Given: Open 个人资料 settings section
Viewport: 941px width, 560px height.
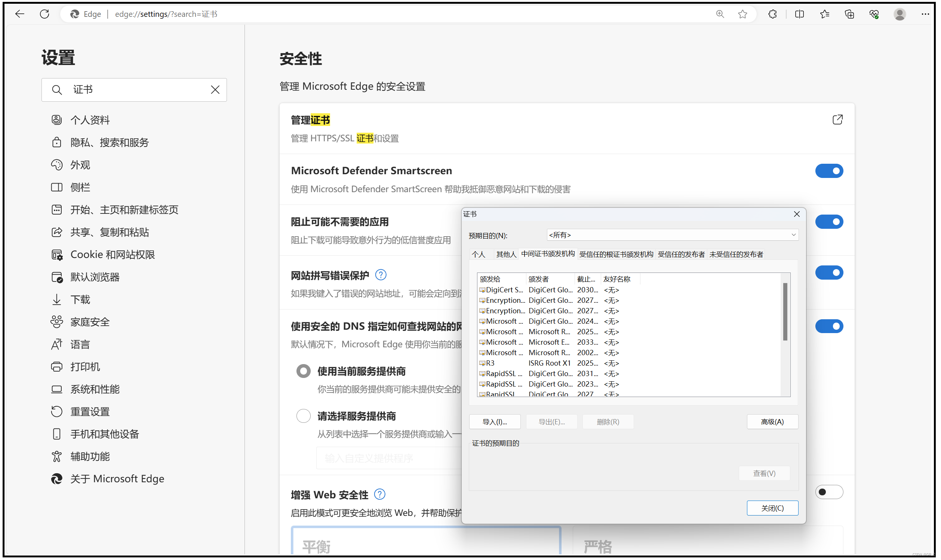Looking at the screenshot, I should [x=80, y=120].
